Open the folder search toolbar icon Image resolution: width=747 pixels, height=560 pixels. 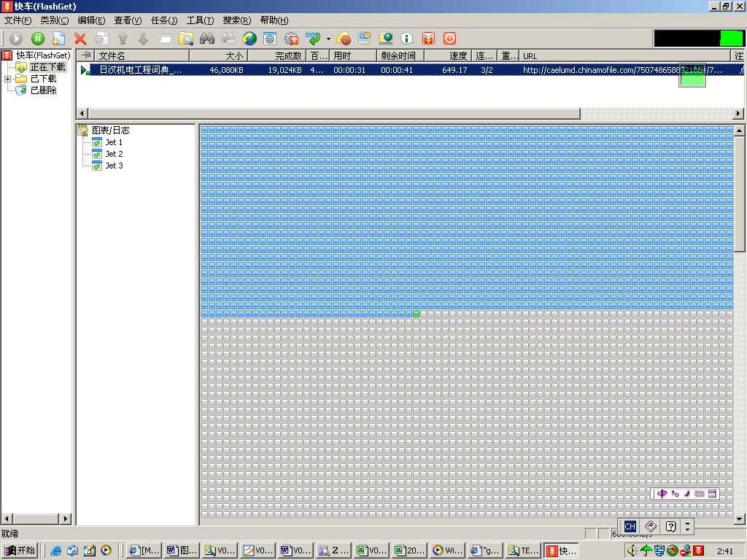pyautogui.click(x=186, y=39)
